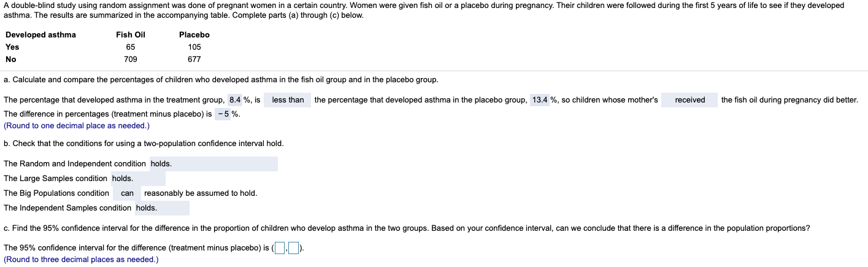The height and width of the screenshot is (267, 868).
Task: Open the "less than" comparison dropdown
Action: [x=288, y=100]
